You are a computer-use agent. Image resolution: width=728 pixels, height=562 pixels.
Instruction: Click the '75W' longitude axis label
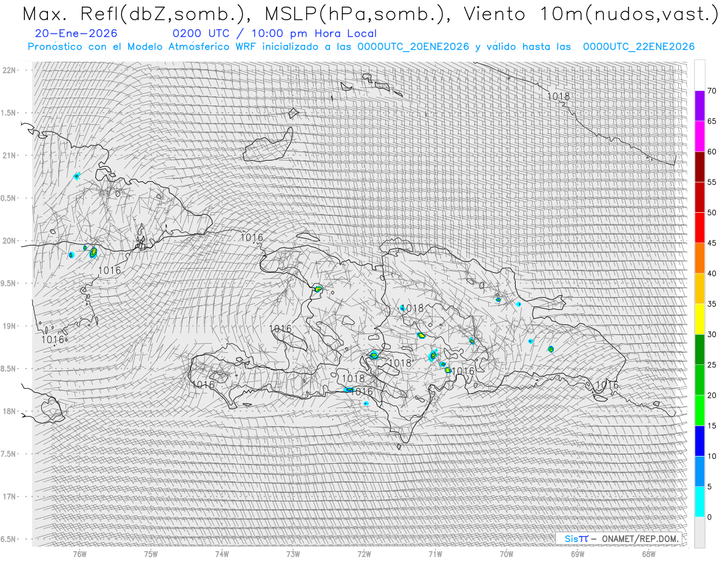(151, 554)
